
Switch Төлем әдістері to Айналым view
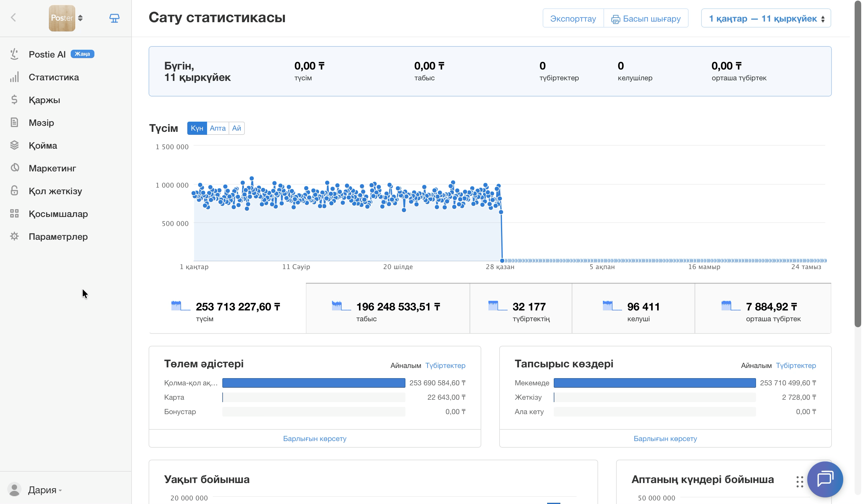tap(406, 366)
